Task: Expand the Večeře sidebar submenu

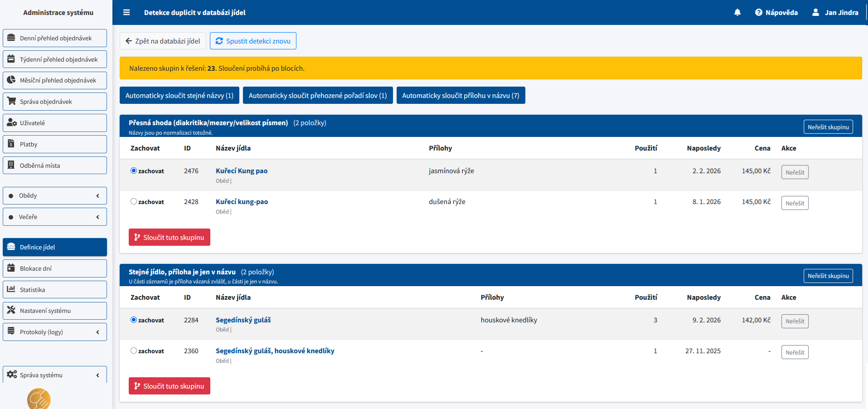Action: click(97, 217)
